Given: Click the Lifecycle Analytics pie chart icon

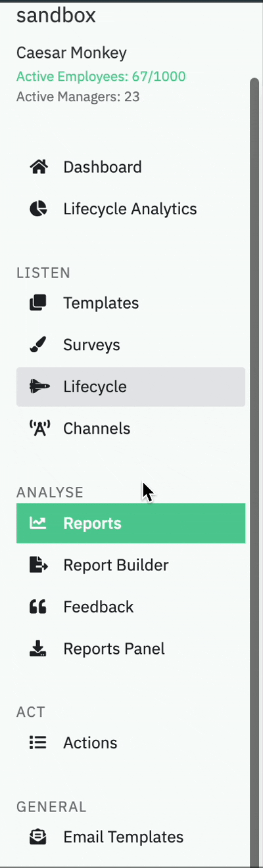Looking at the screenshot, I should [x=39, y=209].
